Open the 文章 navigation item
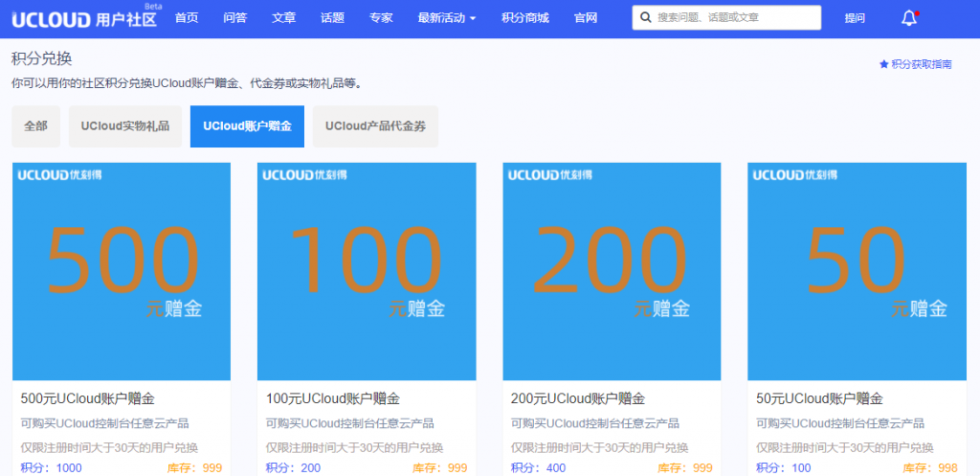The width and height of the screenshot is (980, 476). [283, 18]
